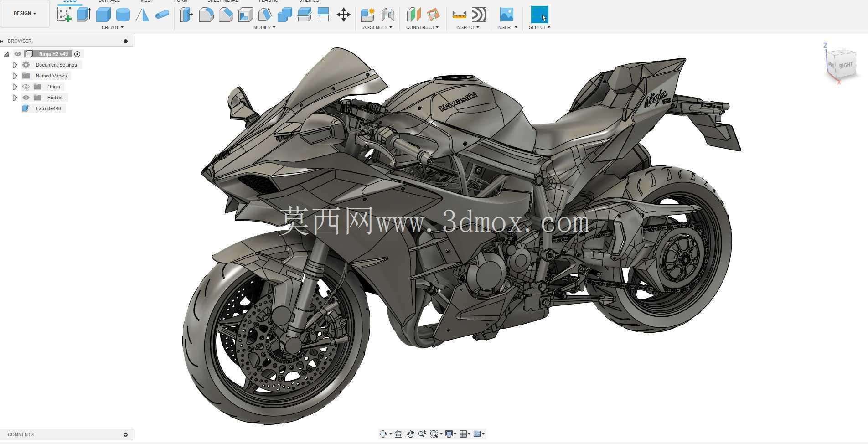Open the INSERT dropdown menu

click(507, 27)
